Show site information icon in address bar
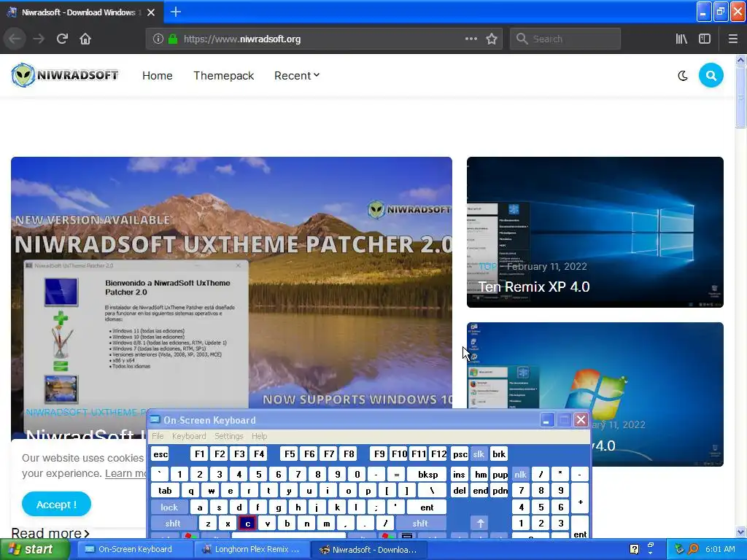The height and width of the screenshot is (560, 747). point(158,39)
